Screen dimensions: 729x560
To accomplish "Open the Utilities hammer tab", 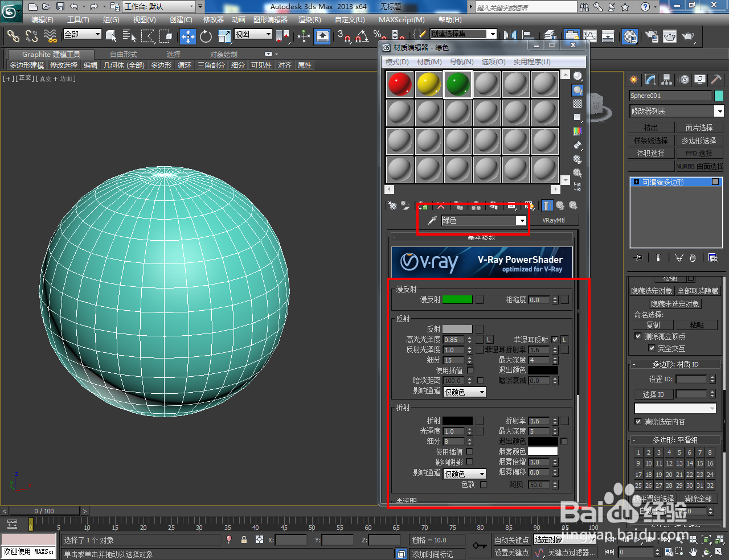I will tap(716, 80).
